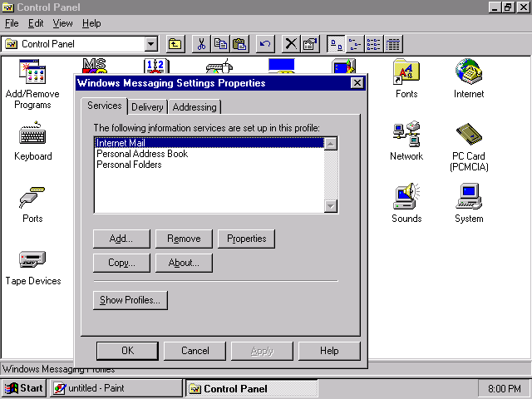Click the services list scroll up arrow

click(331, 144)
